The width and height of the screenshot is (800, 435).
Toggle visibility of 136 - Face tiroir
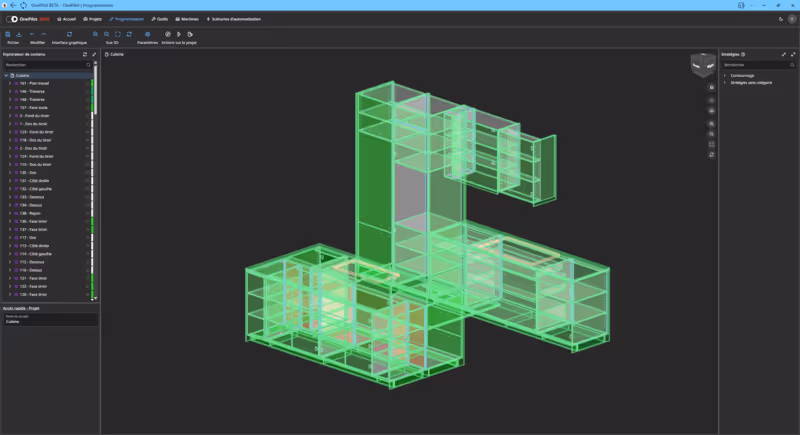coord(87,221)
